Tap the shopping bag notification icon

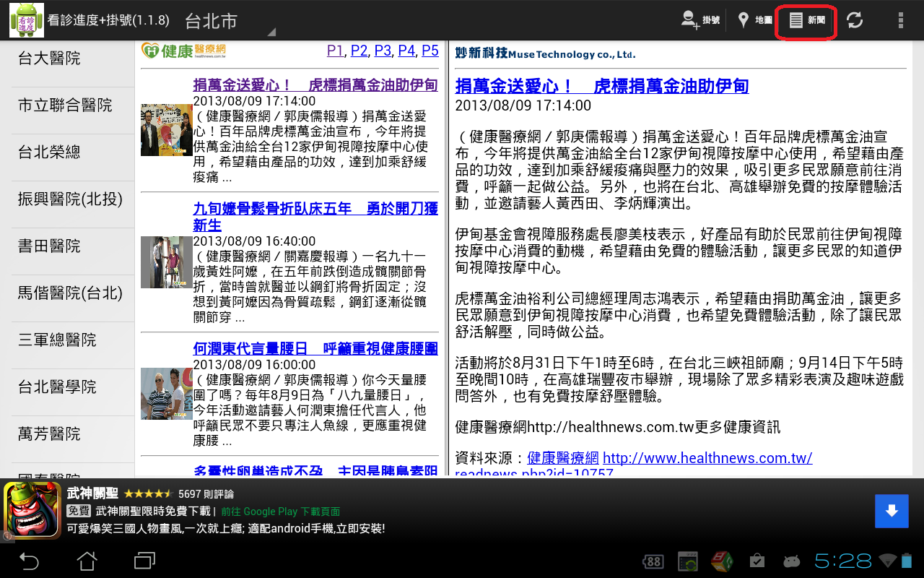(757, 561)
